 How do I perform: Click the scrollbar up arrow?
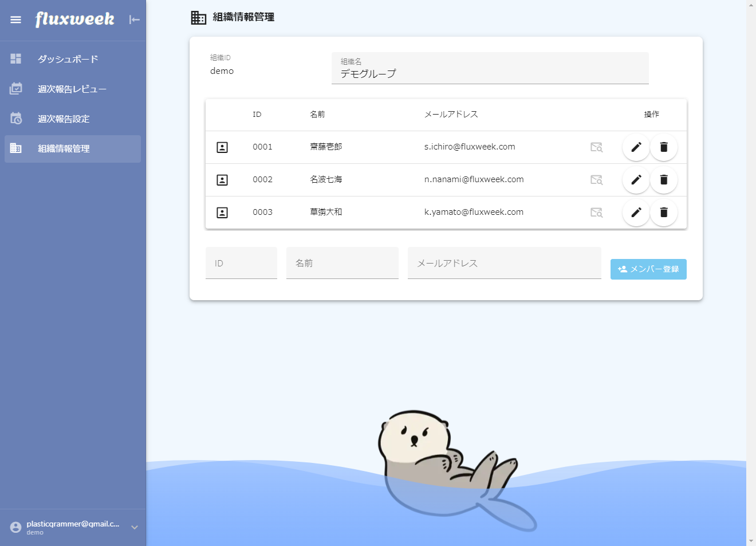point(751,5)
